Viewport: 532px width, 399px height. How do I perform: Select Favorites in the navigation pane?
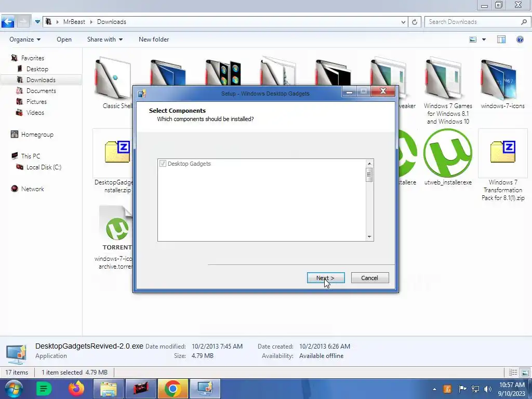point(33,58)
